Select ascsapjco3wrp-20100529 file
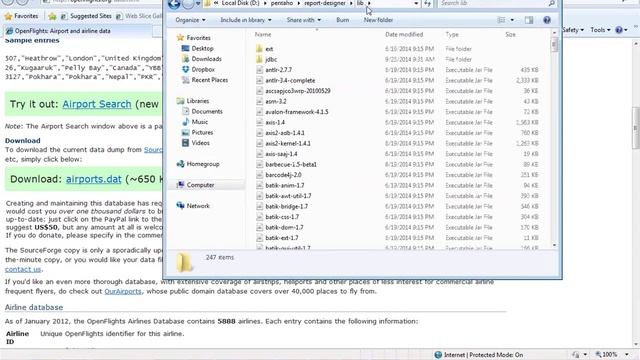Image resolution: width=640 pixels, height=360 pixels. coord(298,91)
